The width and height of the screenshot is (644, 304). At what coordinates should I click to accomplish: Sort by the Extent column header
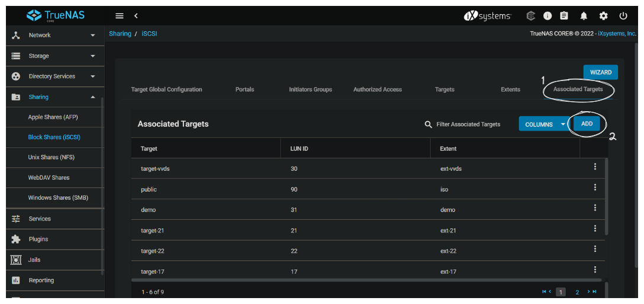[448, 148]
